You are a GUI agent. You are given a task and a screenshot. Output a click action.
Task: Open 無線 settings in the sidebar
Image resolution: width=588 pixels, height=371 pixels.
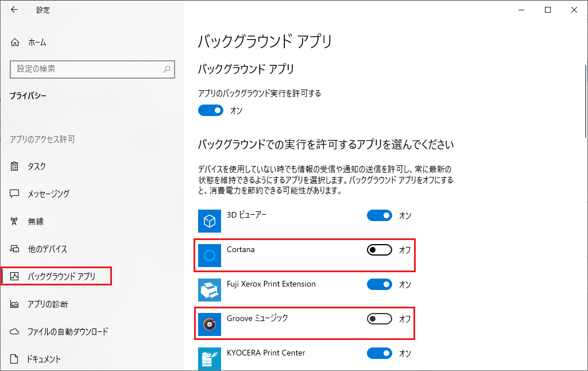pyautogui.click(x=36, y=222)
